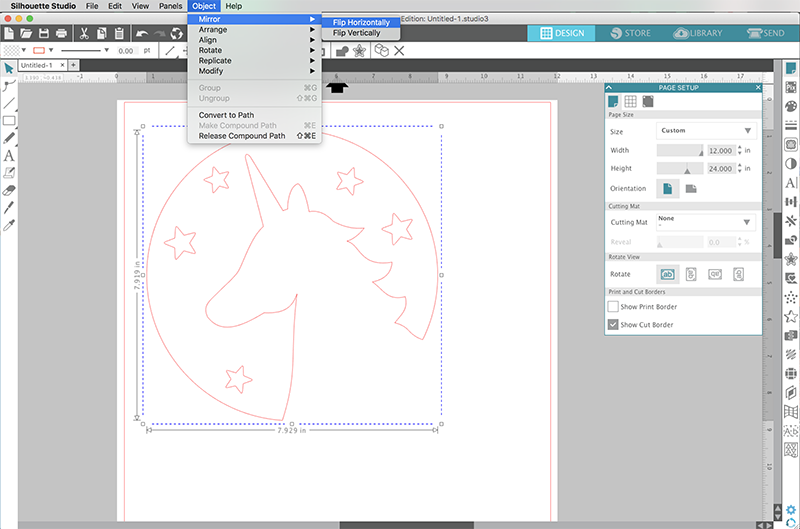Select the upright 'ab' rotate view

coord(667,274)
